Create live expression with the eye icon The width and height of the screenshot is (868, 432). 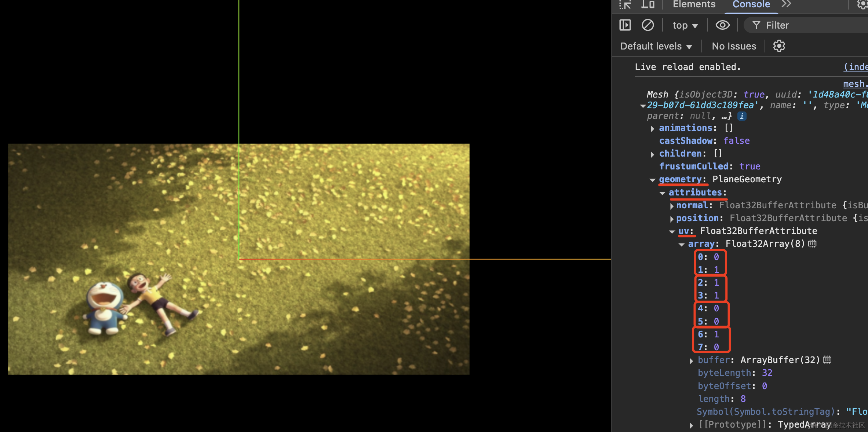[722, 25]
